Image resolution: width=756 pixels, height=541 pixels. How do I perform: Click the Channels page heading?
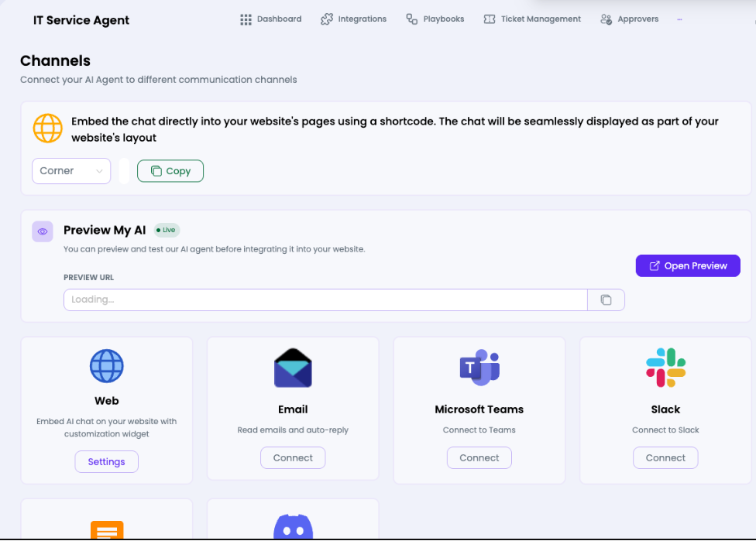click(56, 60)
